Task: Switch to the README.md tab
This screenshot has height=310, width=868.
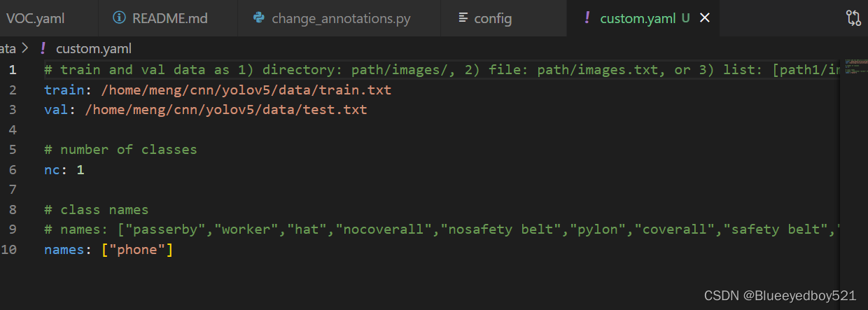Action: pyautogui.click(x=169, y=18)
